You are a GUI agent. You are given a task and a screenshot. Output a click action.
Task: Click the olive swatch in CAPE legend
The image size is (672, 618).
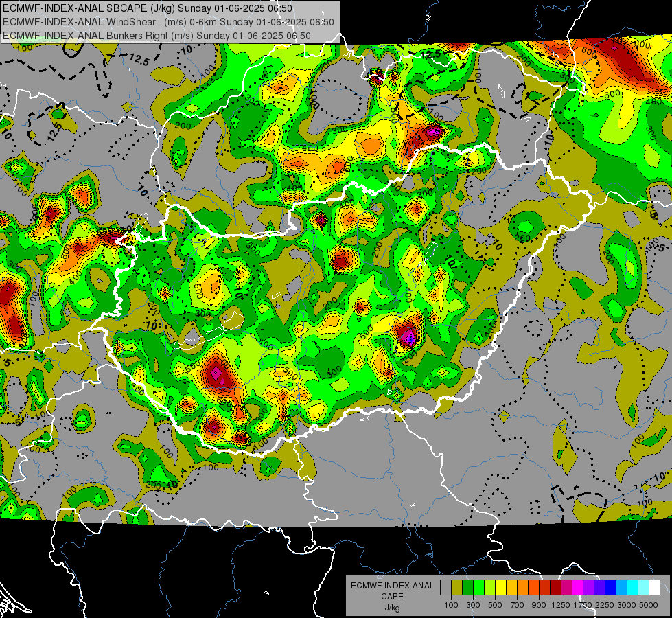coord(457,588)
